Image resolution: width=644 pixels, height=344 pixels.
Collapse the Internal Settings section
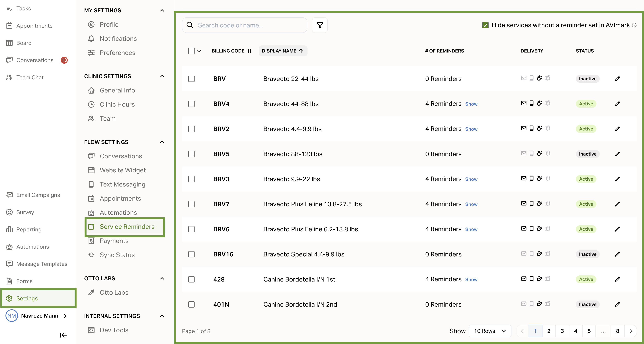(162, 316)
